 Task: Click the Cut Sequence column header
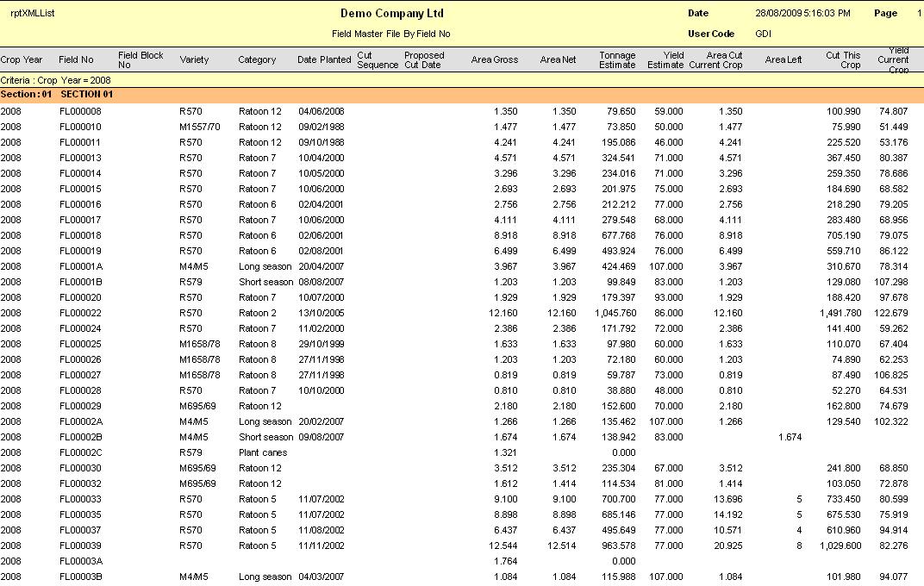click(378, 59)
